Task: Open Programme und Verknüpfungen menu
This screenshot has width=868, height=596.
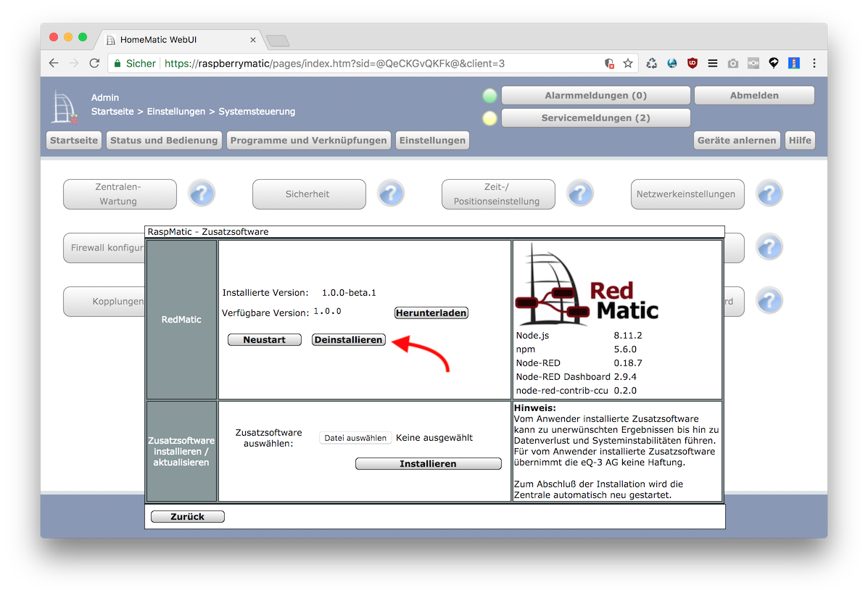Action: coord(308,141)
